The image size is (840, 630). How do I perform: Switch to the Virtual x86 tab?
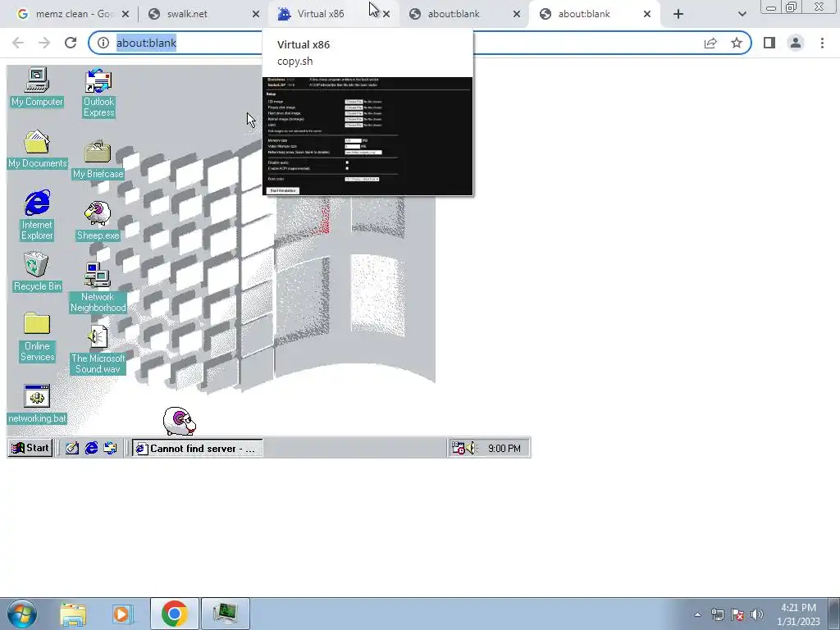[x=327, y=14]
